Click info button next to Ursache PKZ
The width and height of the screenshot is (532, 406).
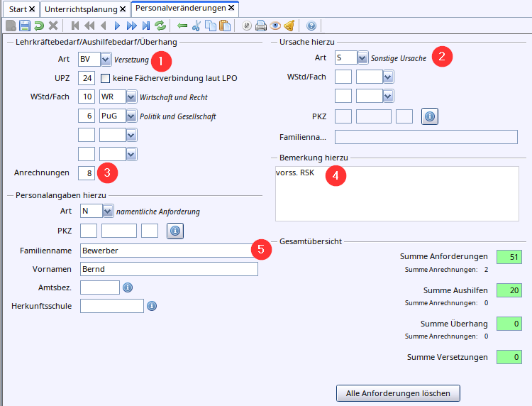(430, 116)
